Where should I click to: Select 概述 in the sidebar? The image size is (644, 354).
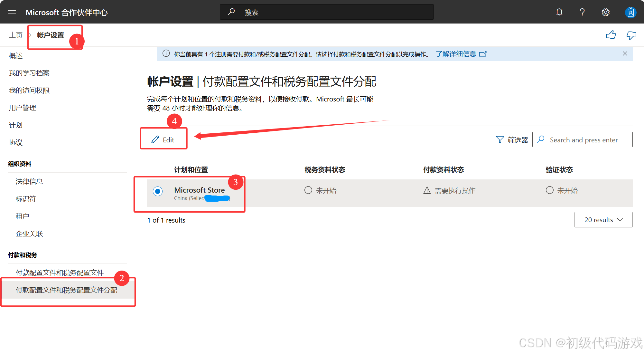pyautogui.click(x=16, y=56)
